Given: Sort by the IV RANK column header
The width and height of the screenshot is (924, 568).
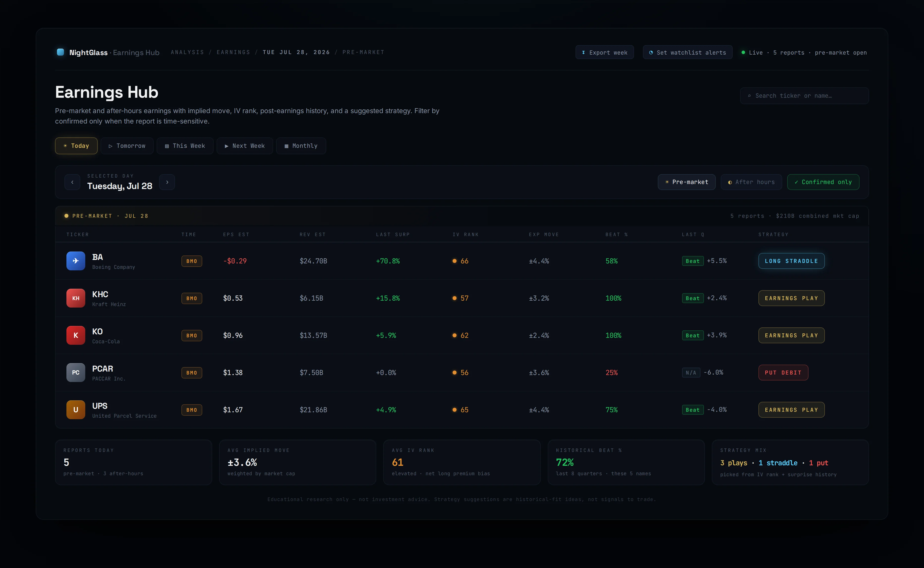Looking at the screenshot, I should [x=465, y=234].
